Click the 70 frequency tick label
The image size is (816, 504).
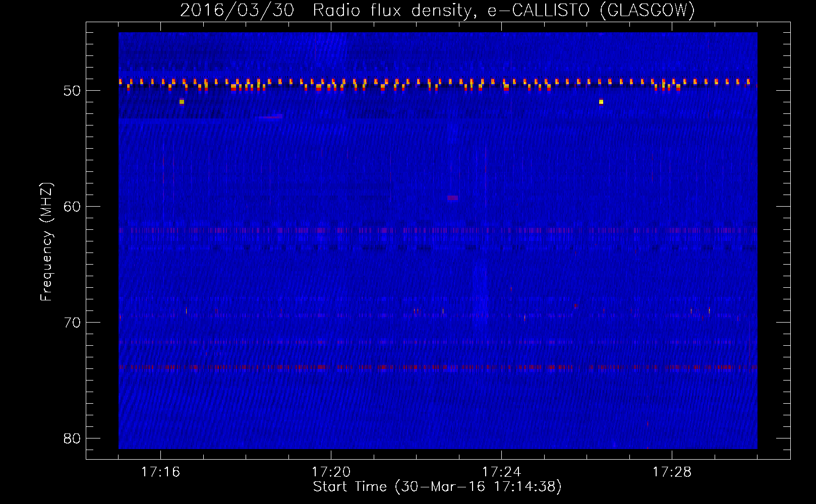[72, 323]
